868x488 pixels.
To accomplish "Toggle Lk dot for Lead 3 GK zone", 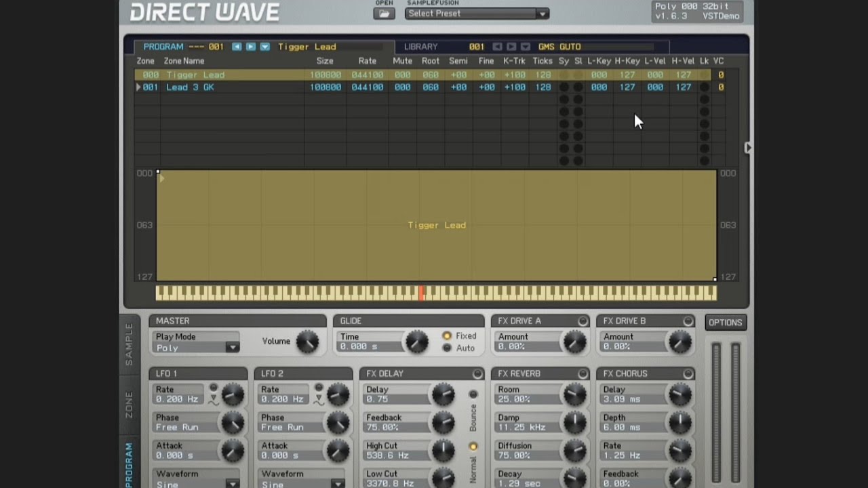I will coord(704,87).
